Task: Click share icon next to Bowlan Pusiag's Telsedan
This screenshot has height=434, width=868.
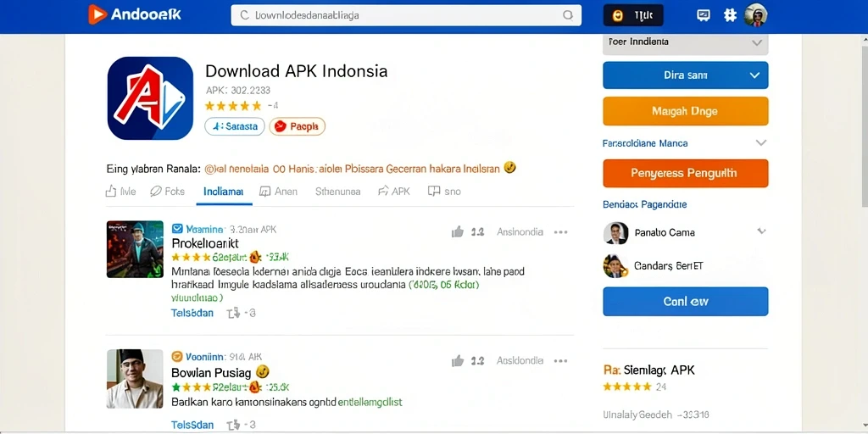Action: 234,426
